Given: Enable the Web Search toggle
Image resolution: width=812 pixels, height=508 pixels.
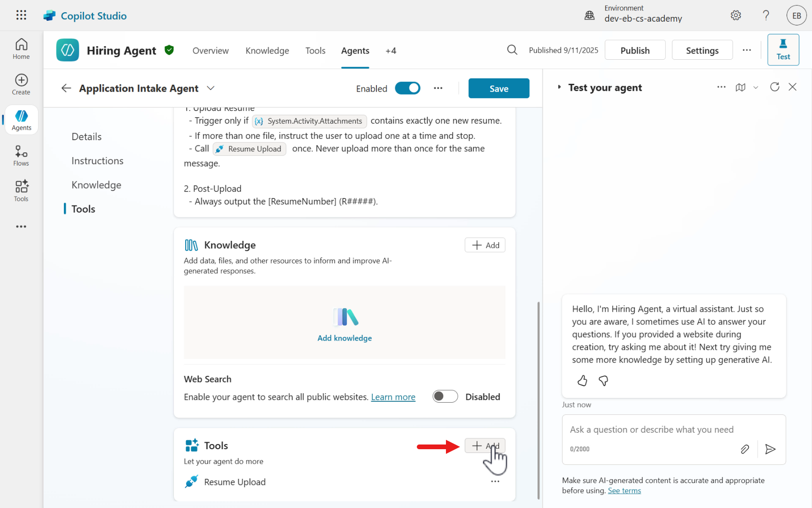Looking at the screenshot, I should coord(445,397).
